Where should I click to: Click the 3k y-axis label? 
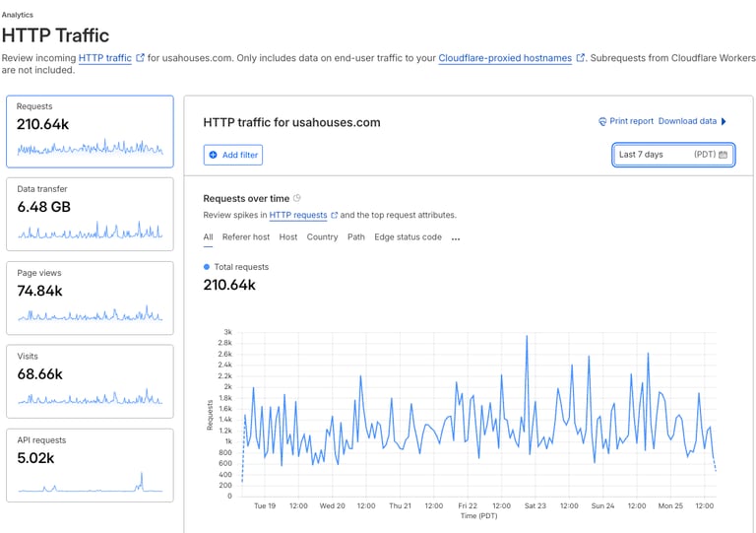click(227, 332)
